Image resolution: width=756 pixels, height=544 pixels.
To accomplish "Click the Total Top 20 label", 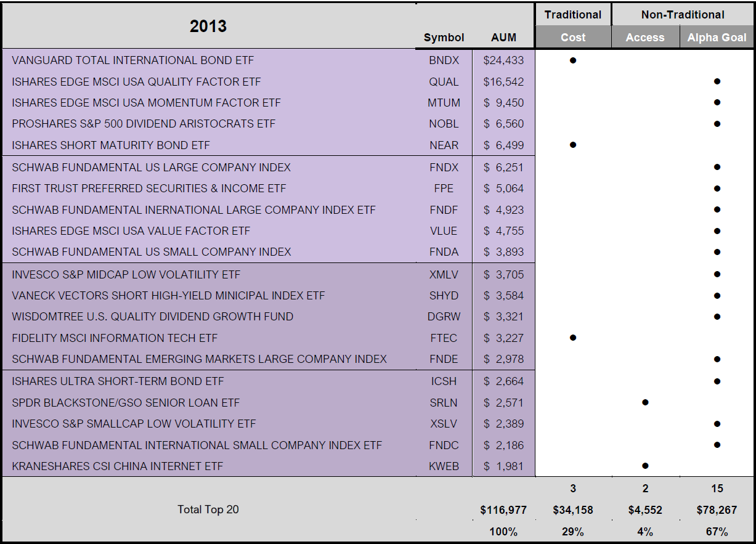I will click(208, 509).
